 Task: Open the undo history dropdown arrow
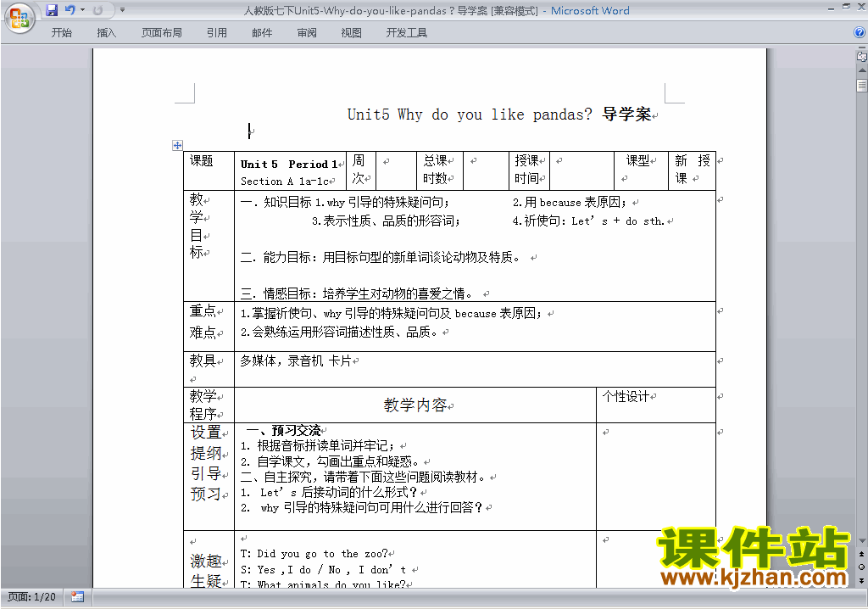(82, 10)
